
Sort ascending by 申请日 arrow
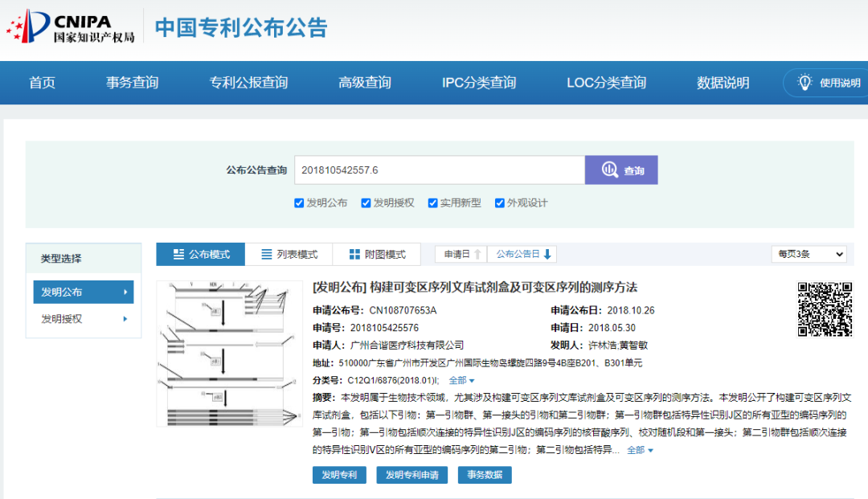(477, 254)
